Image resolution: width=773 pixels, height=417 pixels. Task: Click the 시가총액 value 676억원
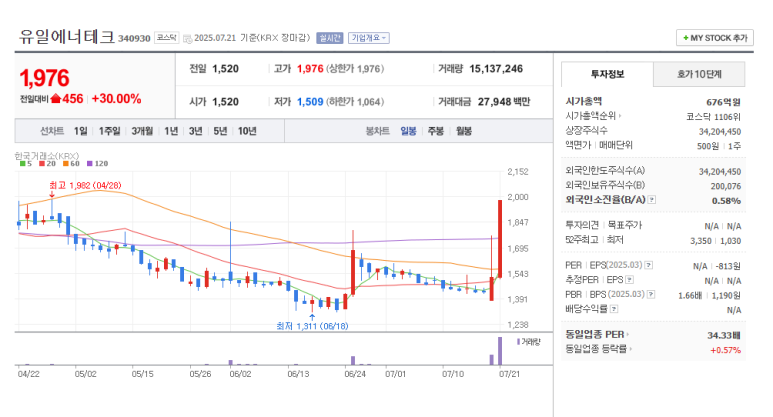pos(723,102)
